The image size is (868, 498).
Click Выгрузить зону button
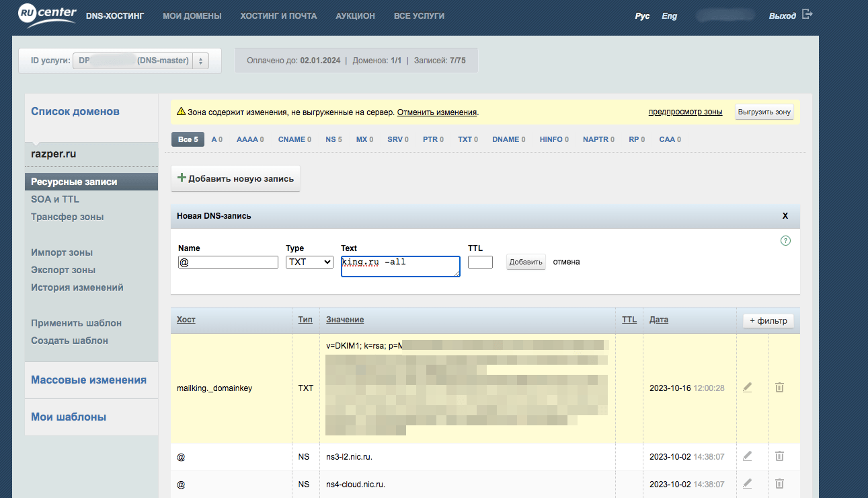(x=764, y=112)
